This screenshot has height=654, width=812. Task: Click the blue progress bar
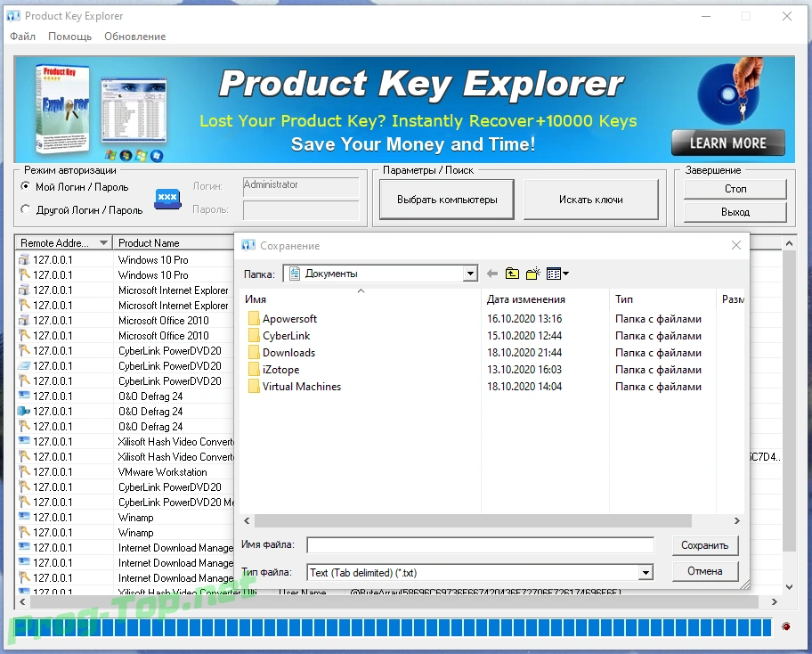393,627
